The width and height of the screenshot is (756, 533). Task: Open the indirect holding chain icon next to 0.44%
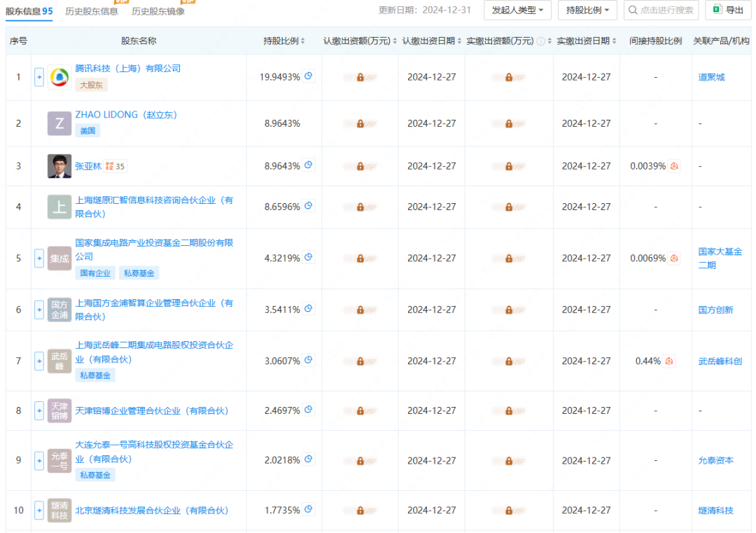pos(668,361)
